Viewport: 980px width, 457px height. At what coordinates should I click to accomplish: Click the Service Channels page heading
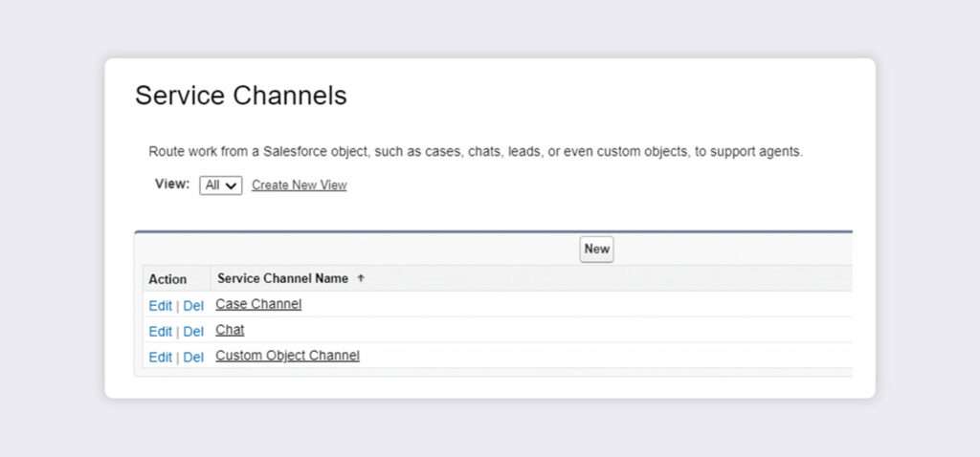click(240, 96)
